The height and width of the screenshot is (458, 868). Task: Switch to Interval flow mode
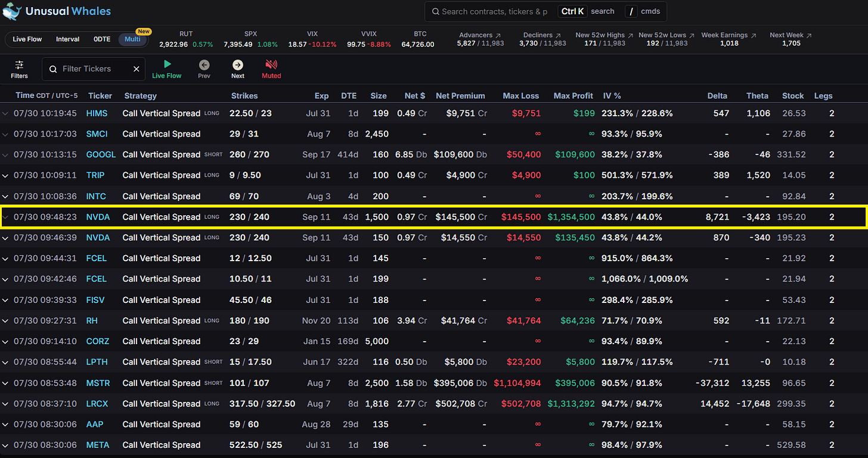tap(68, 39)
